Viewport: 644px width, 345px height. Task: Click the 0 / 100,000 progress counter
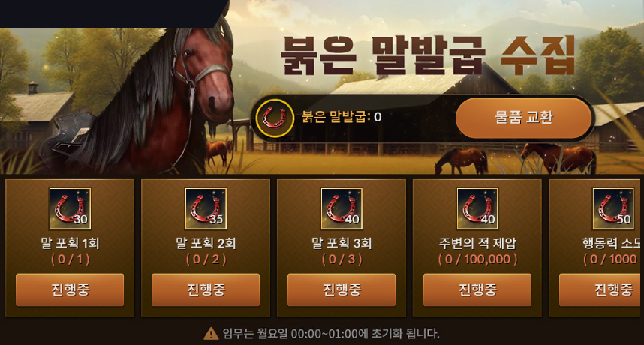click(x=477, y=259)
